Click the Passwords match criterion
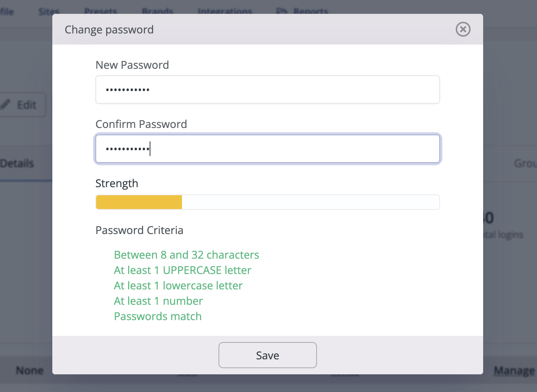This screenshot has width=537, height=392. (x=158, y=316)
